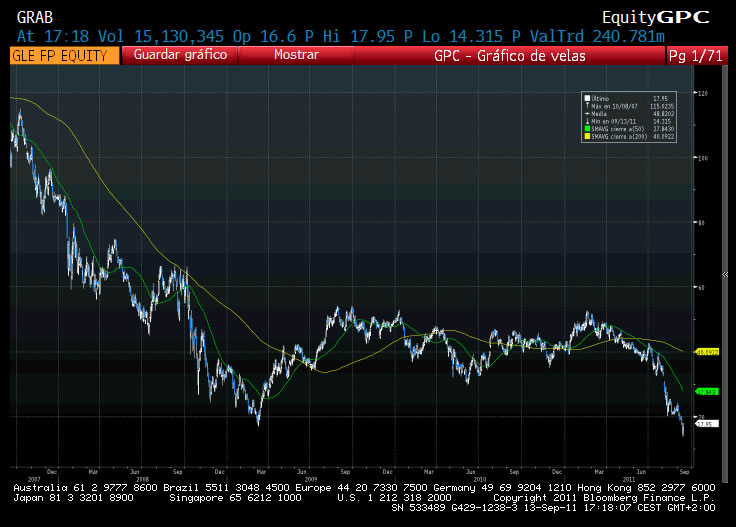
Task: Click the yellow 40.8922 price axis tag
Action: click(x=707, y=352)
